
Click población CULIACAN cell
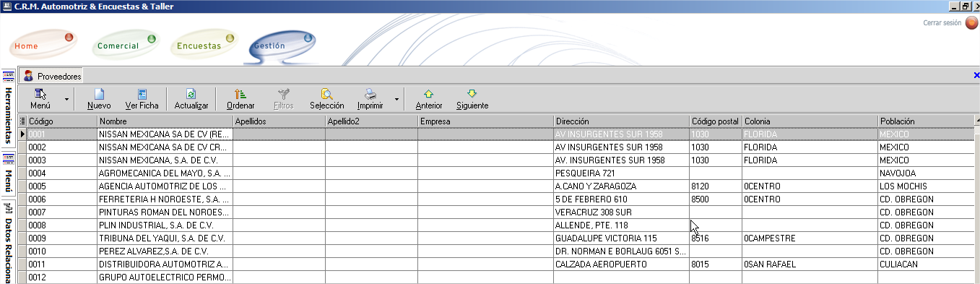pos(925,264)
